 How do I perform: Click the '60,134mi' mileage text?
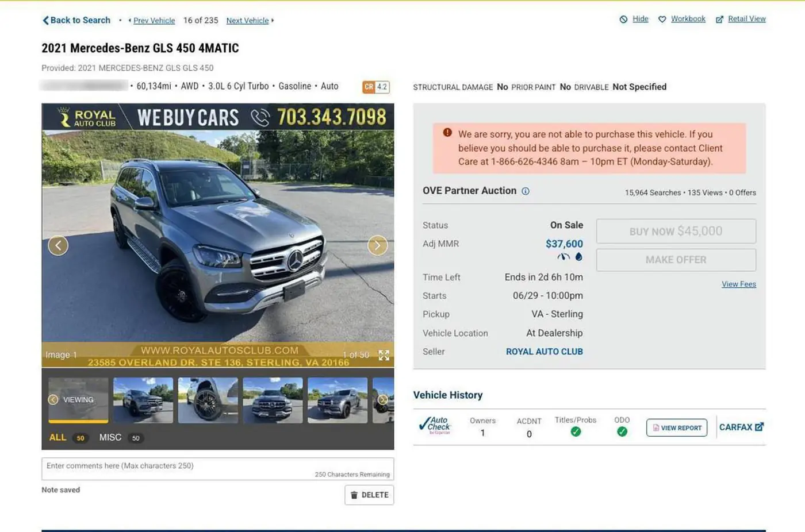coord(154,86)
